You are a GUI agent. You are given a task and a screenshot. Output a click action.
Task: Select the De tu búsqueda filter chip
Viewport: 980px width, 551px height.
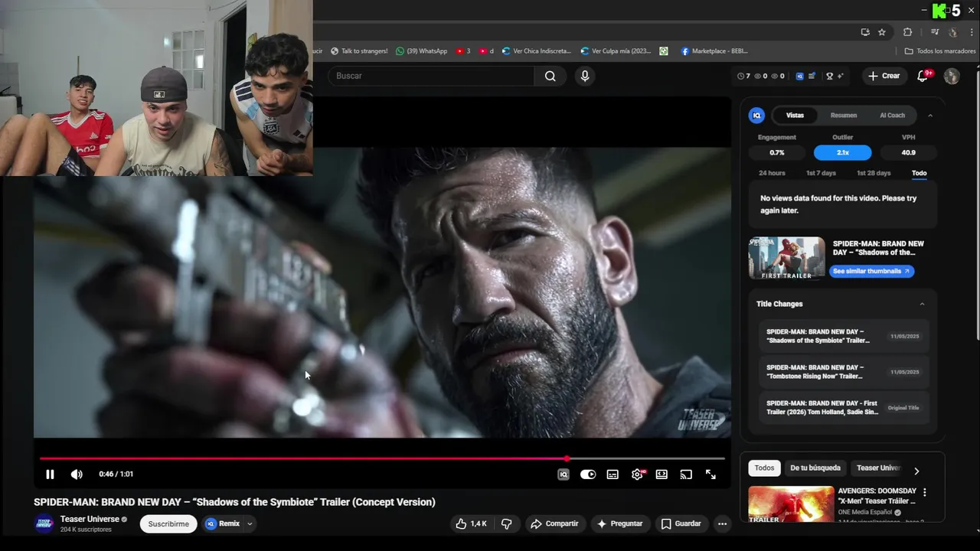(x=815, y=468)
